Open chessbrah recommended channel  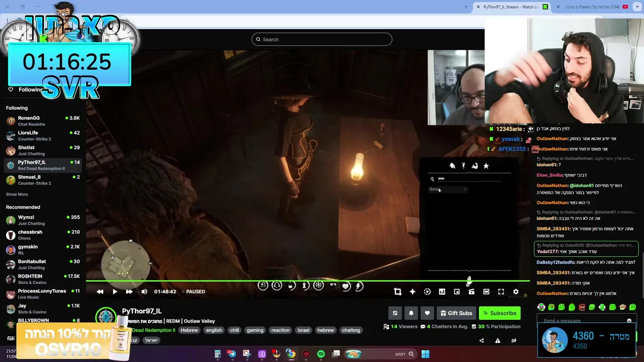point(43,235)
